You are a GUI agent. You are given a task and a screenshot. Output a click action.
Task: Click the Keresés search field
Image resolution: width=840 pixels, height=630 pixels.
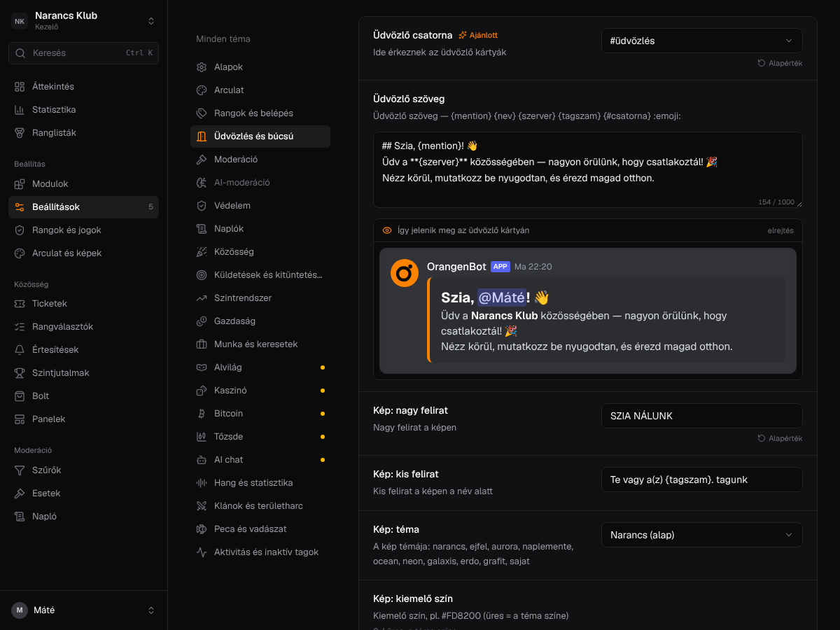pos(84,53)
